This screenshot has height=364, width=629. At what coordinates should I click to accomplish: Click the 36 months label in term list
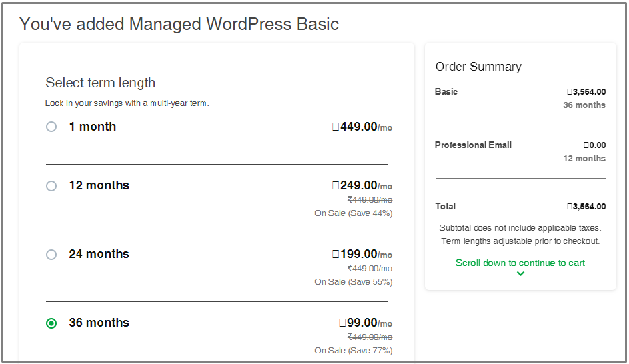click(x=99, y=322)
